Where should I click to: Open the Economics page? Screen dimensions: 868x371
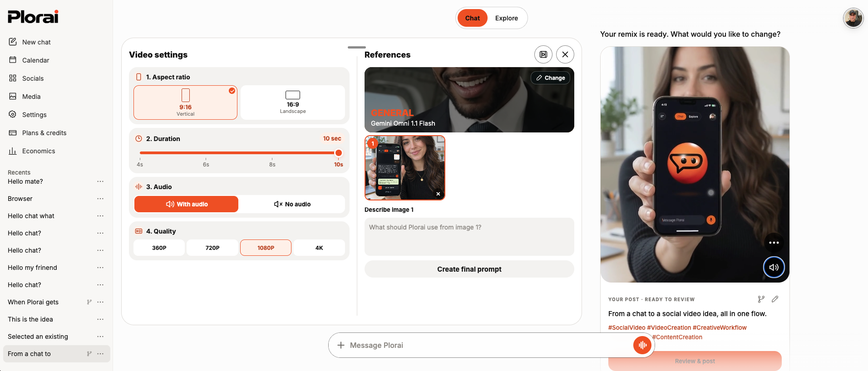[31, 151]
